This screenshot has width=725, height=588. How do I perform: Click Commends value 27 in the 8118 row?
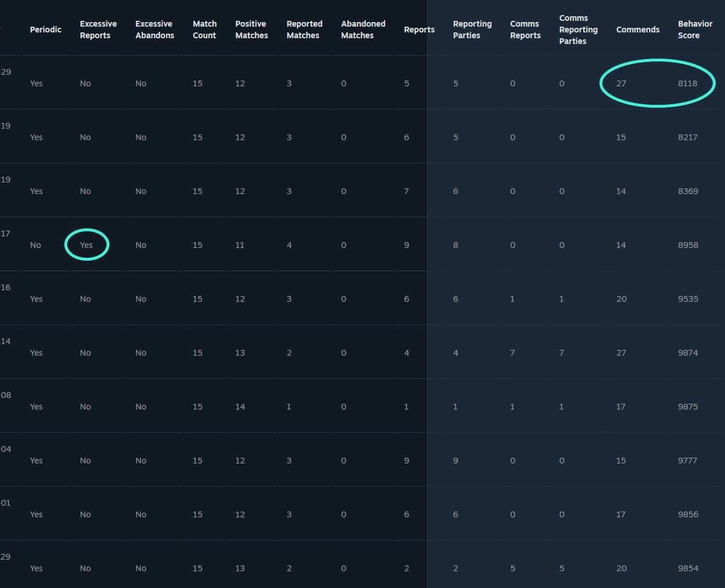[621, 83]
